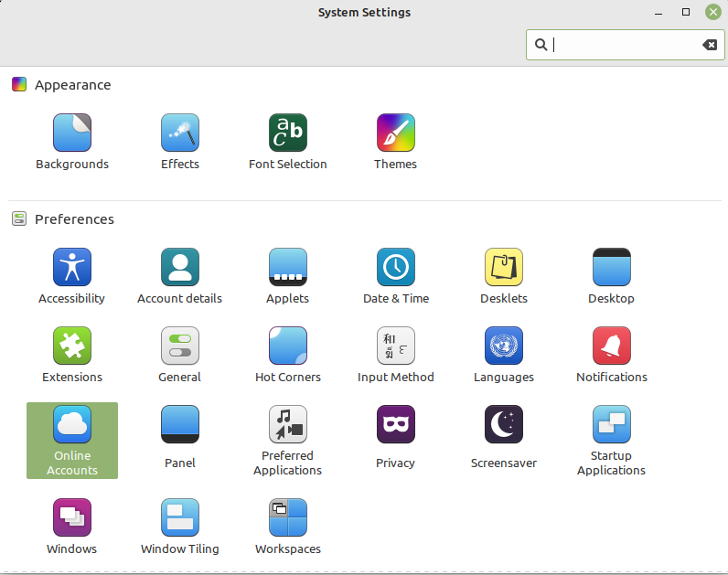Open Startup Applications settings
The width and height of the screenshot is (728, 575).
coord(612,425)
